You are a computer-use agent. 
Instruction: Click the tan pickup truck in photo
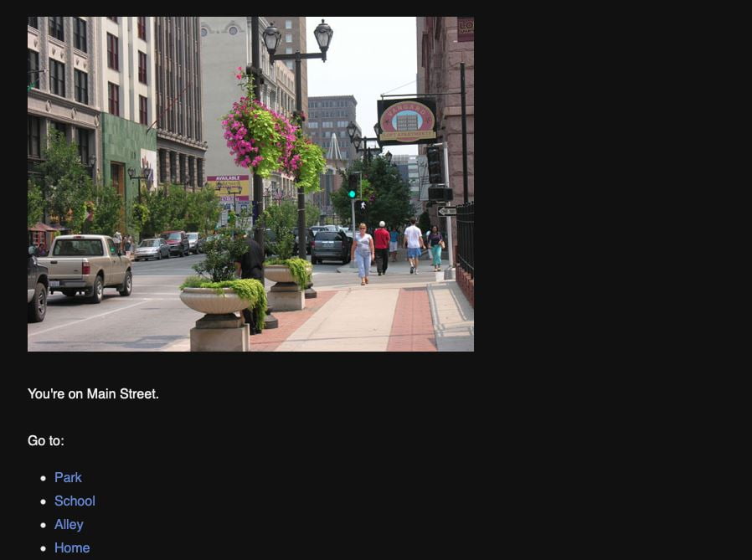pos(87,265)
